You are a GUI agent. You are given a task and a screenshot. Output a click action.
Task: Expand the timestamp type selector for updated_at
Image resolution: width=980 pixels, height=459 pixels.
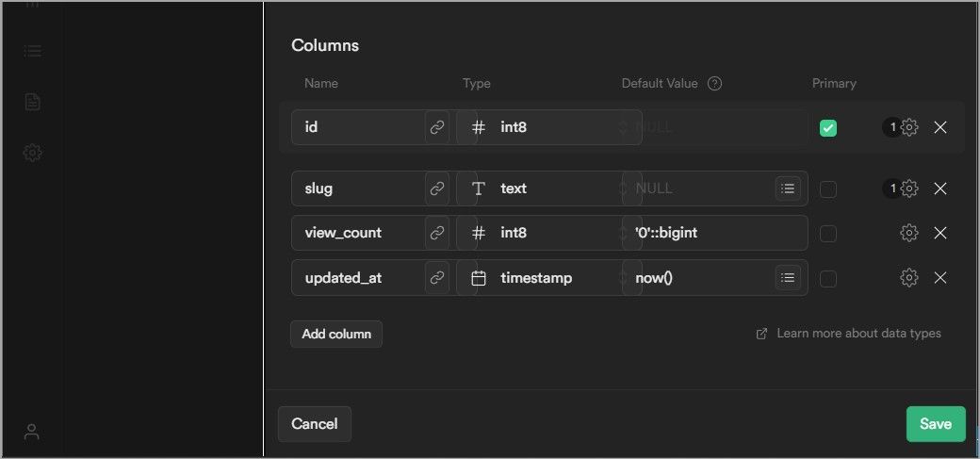(x=547, y=278)
